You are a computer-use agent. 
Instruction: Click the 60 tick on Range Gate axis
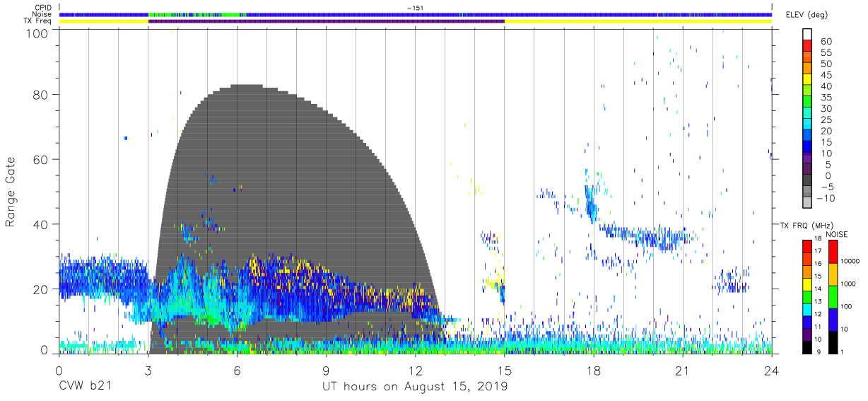pos(41,160)
